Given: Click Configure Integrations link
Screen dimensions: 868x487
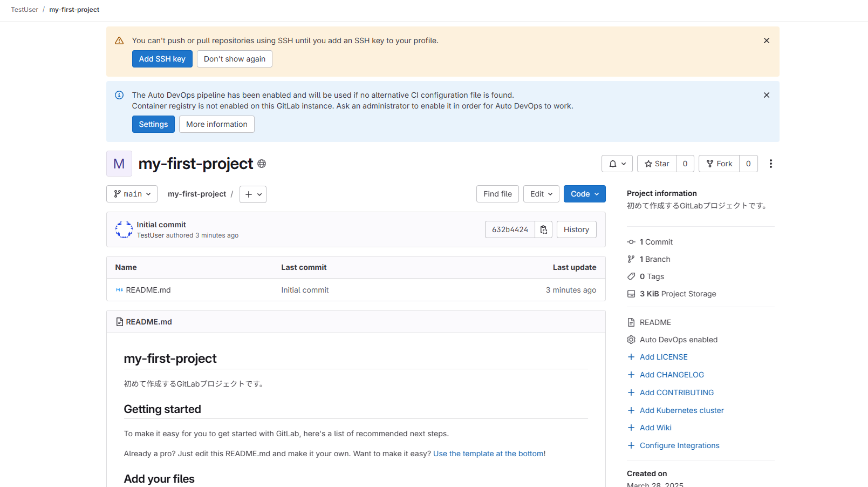Looking at the screenshot, I should (679, 445).
